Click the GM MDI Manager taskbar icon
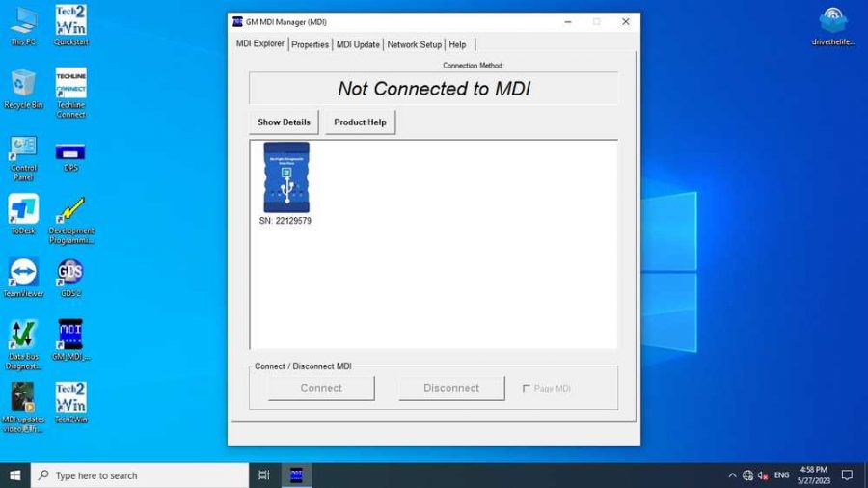The width and height of the screenshot is (868, 488). [296, 474]
